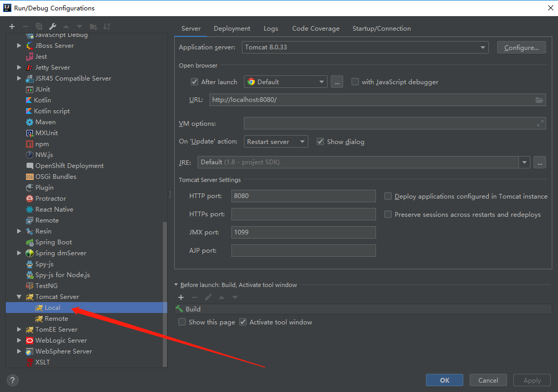Expand the VM options field icon
This screenshot has height=392, width=558.
[x=540, y=123]
